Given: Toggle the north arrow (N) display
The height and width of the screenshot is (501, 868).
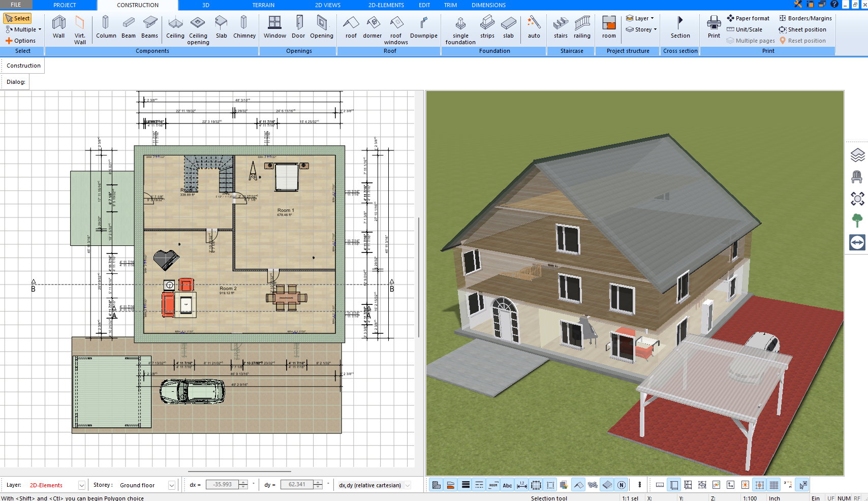Looking at the screenshot, I should click(621, 485).
